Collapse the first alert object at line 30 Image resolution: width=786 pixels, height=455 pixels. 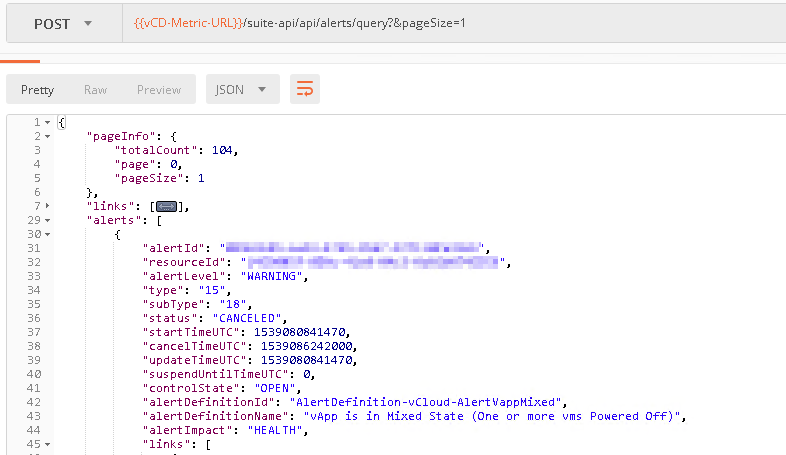47,234
